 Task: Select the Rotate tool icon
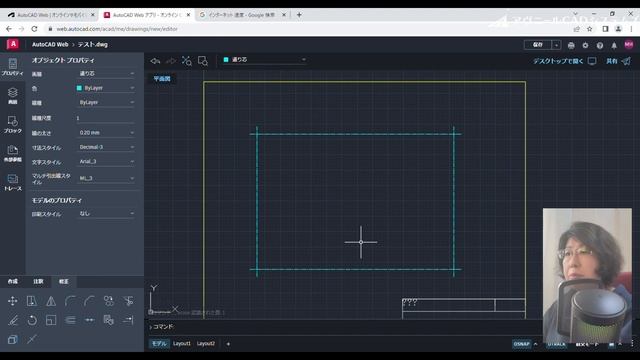31,320
